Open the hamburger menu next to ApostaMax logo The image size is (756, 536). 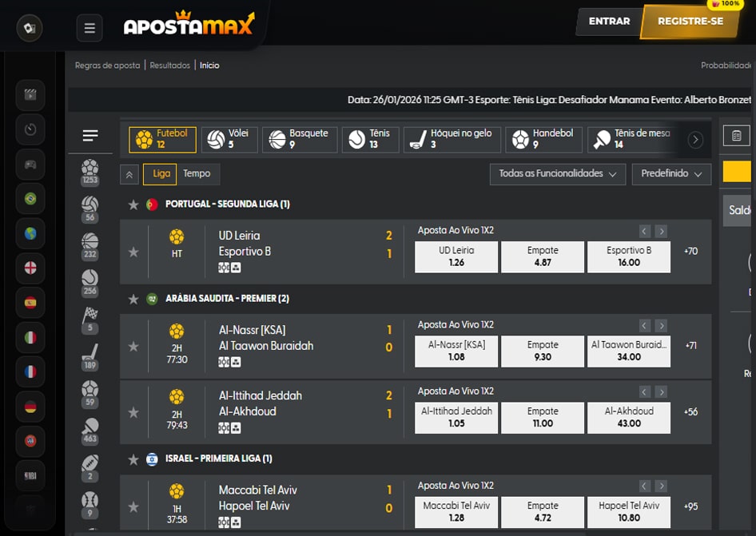(x=90, y=28)
